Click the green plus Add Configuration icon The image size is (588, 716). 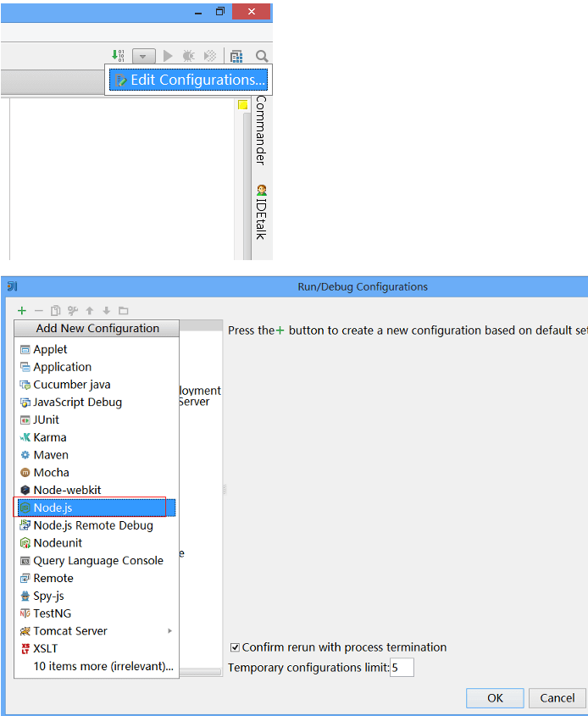pos(21,310)
